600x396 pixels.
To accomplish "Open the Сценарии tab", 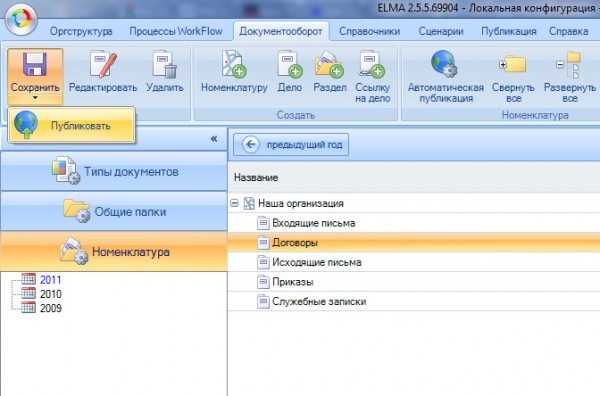I will [x=441, y=31].
